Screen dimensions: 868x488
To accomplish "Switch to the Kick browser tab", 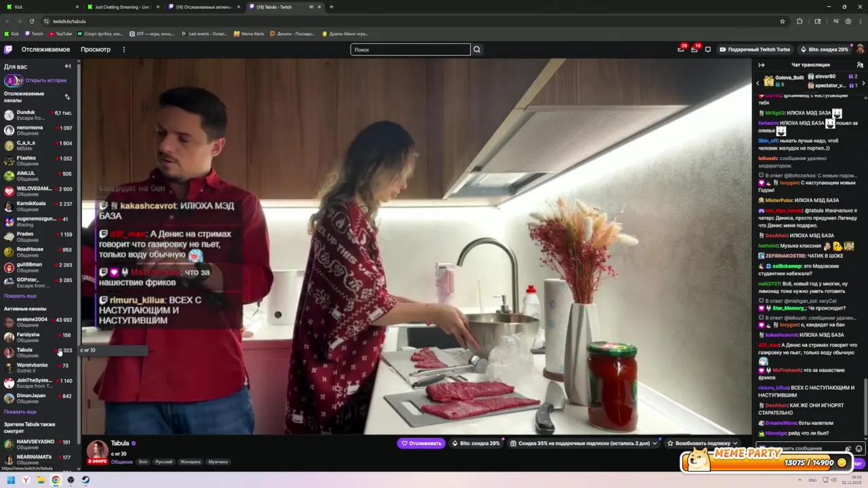I will click(41, 7).
